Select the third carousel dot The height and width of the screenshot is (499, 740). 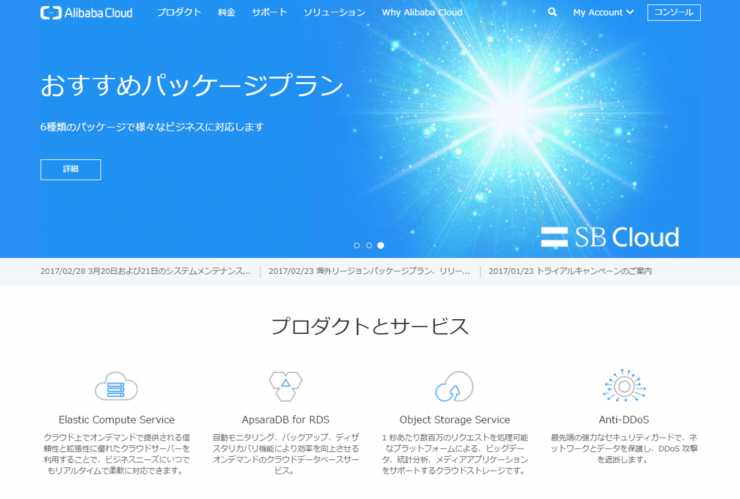(x=381, y=245)
